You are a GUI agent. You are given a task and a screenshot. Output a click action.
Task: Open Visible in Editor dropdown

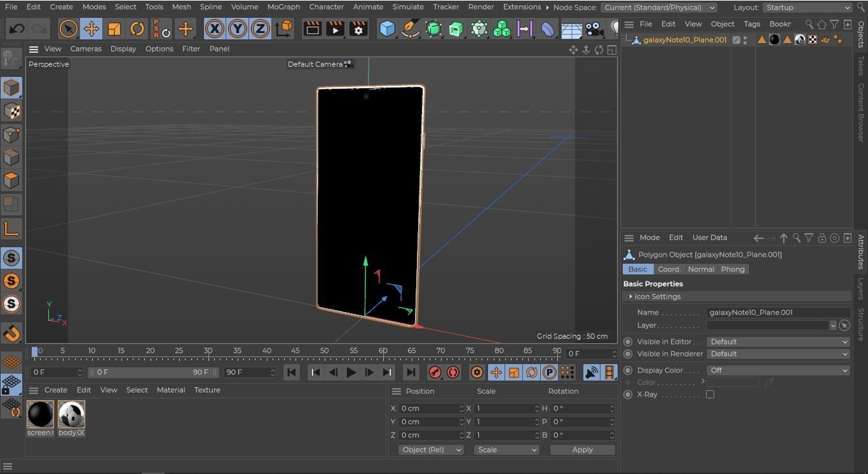[778, 342]
